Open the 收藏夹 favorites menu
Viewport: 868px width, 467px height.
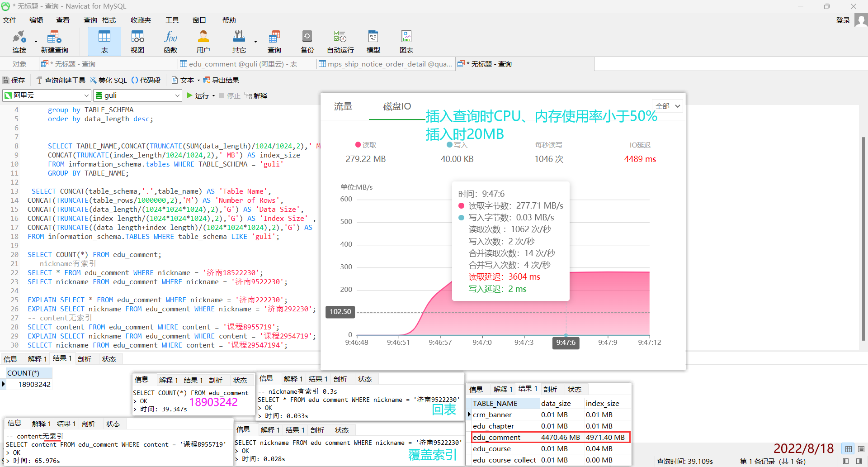141,20
